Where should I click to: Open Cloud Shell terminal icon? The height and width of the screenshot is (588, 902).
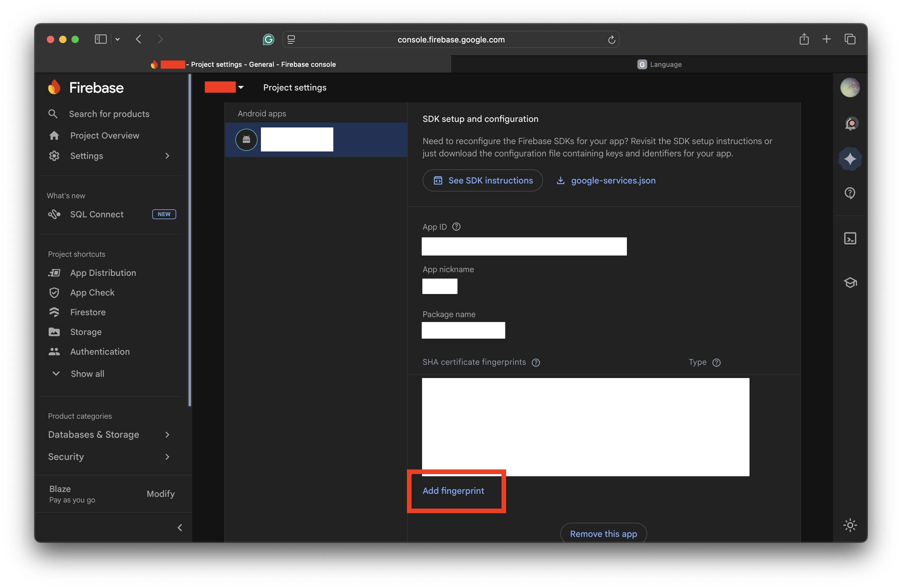[x=850, y=238]
